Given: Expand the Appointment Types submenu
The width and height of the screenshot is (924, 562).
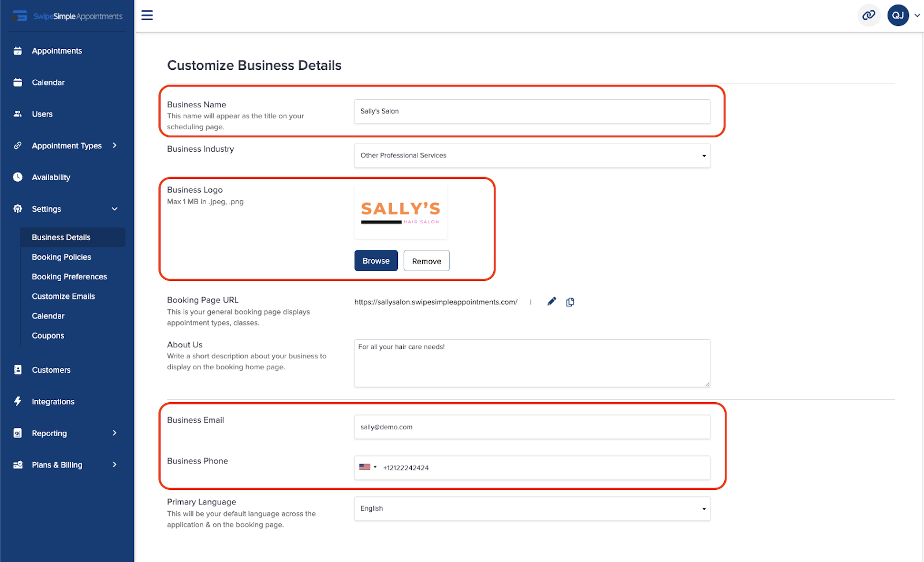Looking at the screenshot, I should [x=114, y=145].
